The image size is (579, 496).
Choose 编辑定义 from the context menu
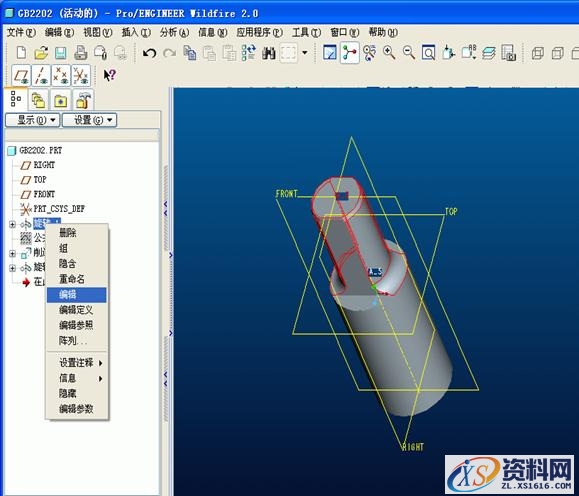[76, 310]
